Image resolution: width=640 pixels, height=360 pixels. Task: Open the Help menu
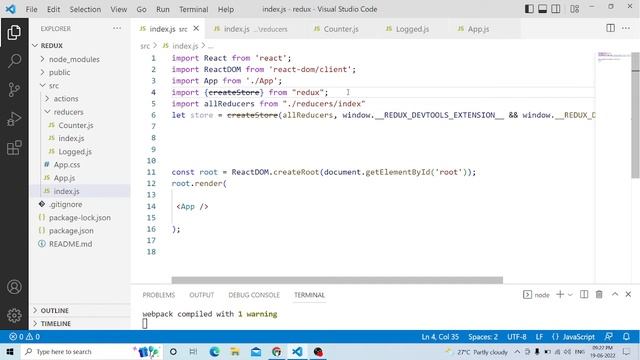point(226,9)
